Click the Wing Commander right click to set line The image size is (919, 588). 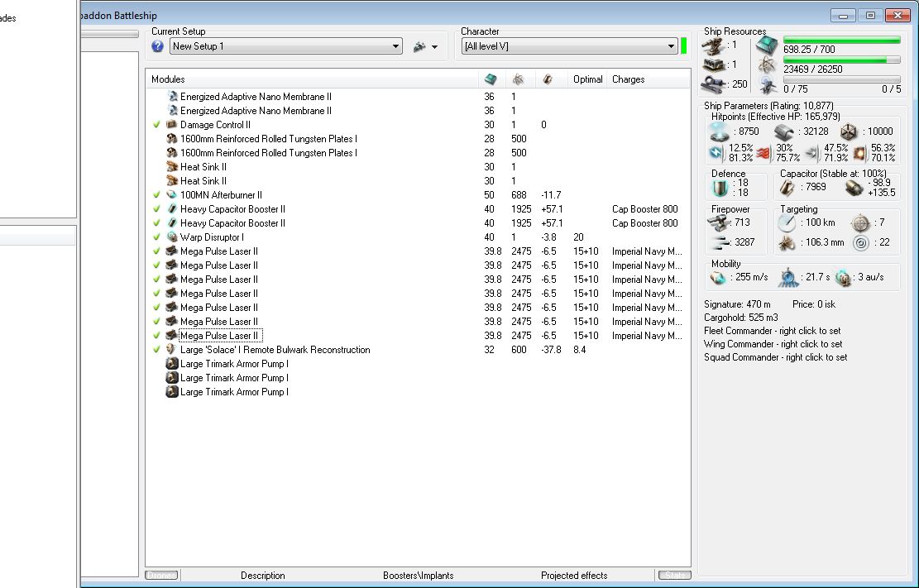pyautogui.click(x=773, y=344)
